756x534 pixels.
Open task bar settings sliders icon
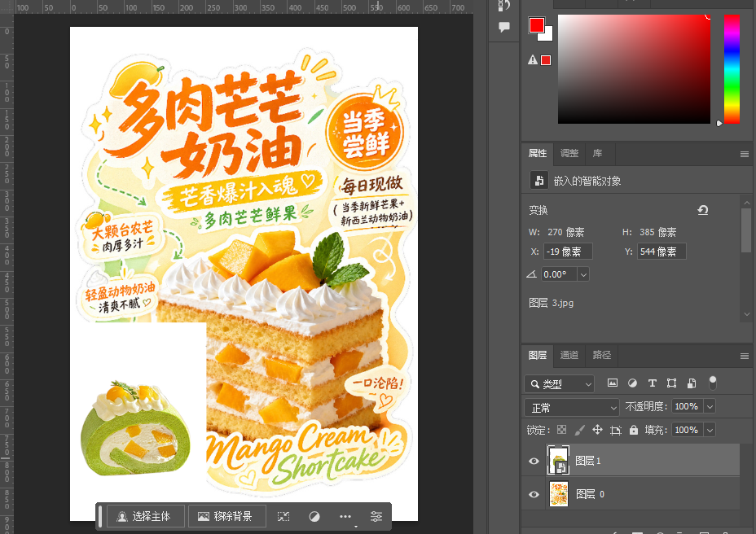tap(376, 517)
